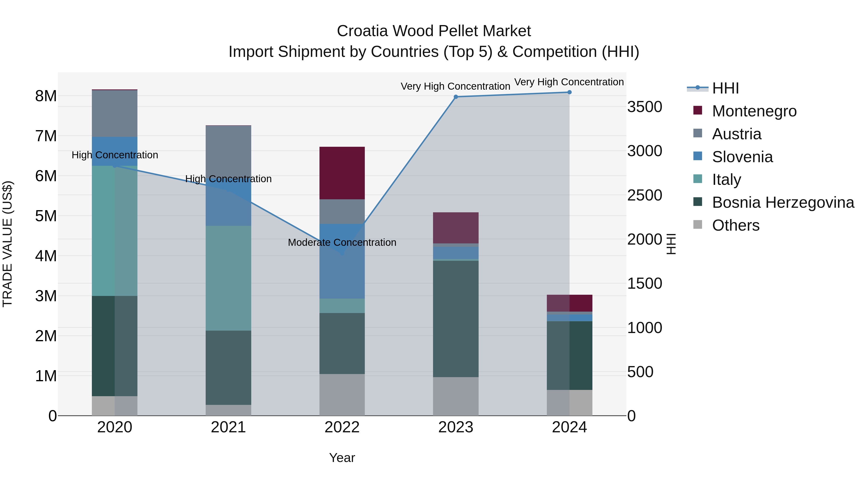
Task: Click the Others gray swatch in legend
Action: 698,224
